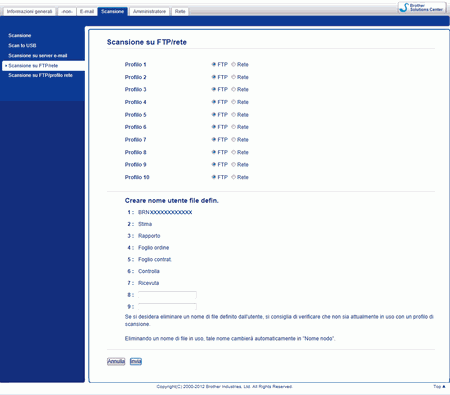Open the Amministratore tab

pyautogui.click(x=149, y=11)
